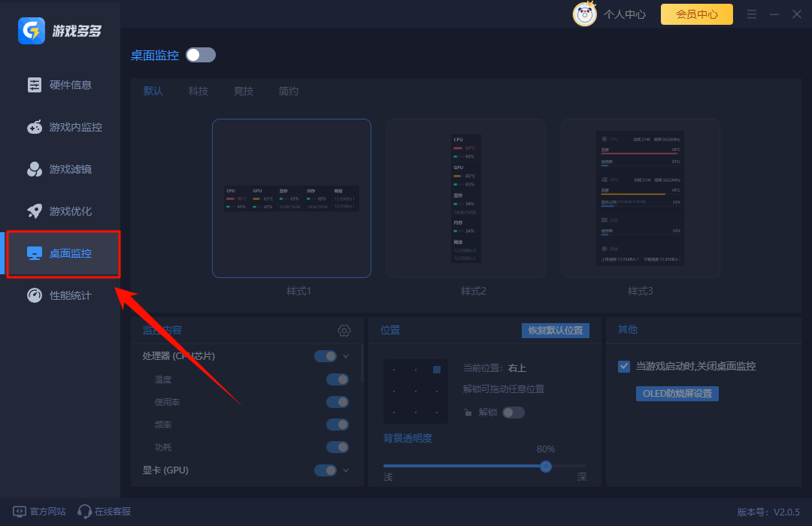This screenshot has height=526, width=812.
Task: Switch to the 科技 style tab
Action: point(198,91)
